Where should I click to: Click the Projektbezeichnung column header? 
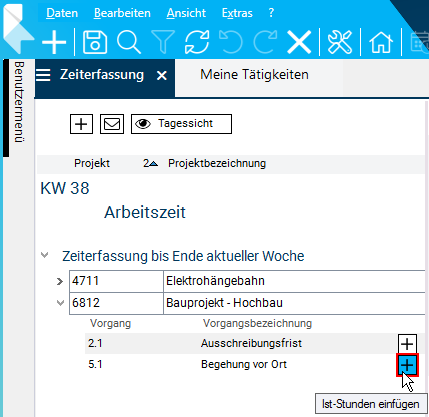click(217, 163)
